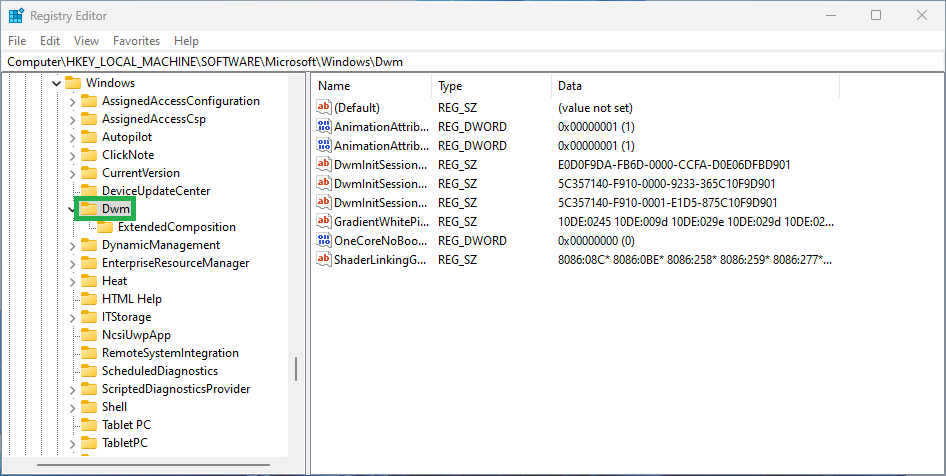Click the RemoteSystemIntegration folder icon
The image size is (946, 476).
(x=89, y=353)
